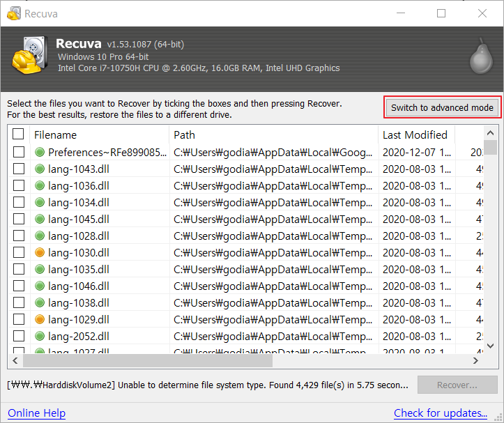504x423 pixels.
Task: Click the Last Modified cell of lang-1034.dll
Action: point(417,202)
